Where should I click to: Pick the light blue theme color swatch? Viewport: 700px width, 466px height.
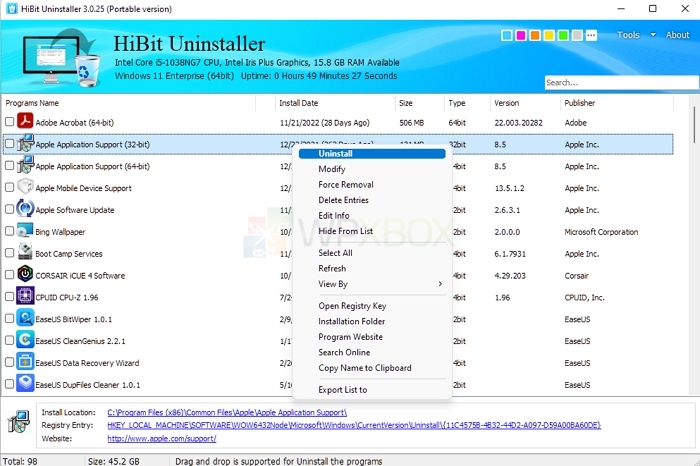tap(507, 35)
